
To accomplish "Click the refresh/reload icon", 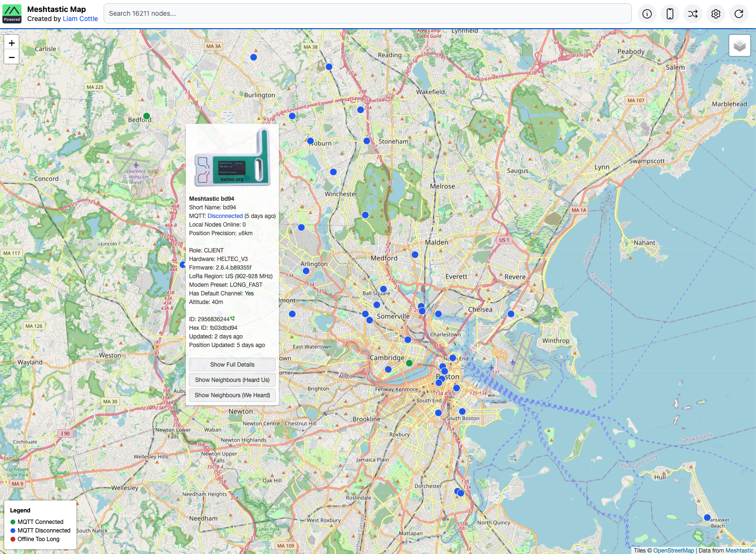I will point(739,14).
